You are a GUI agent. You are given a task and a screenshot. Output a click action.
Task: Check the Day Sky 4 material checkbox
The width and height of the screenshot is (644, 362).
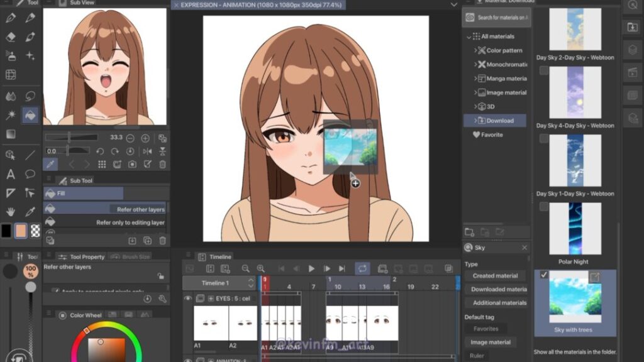point(544,71)
